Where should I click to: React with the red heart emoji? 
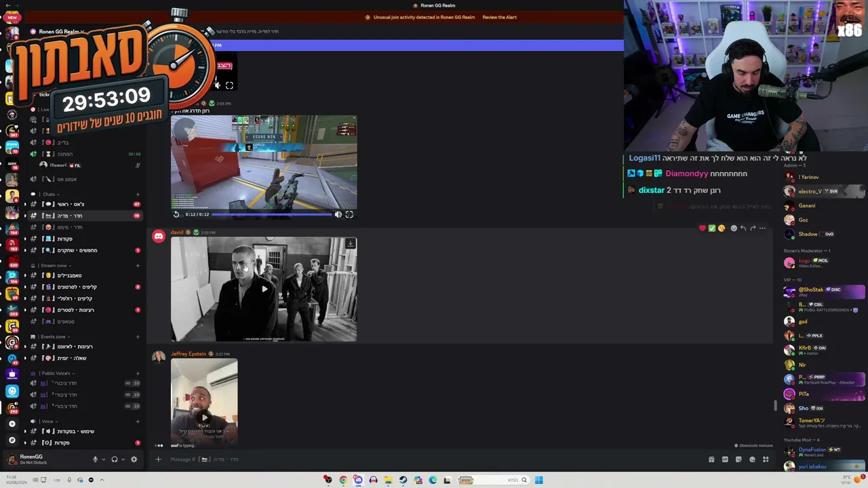click(703, 228)
